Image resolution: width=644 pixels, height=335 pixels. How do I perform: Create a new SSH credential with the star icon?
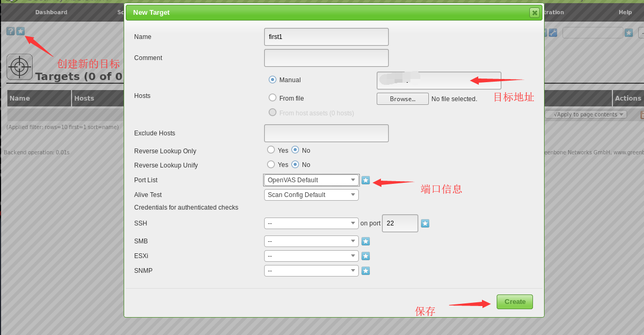(425, 223)
